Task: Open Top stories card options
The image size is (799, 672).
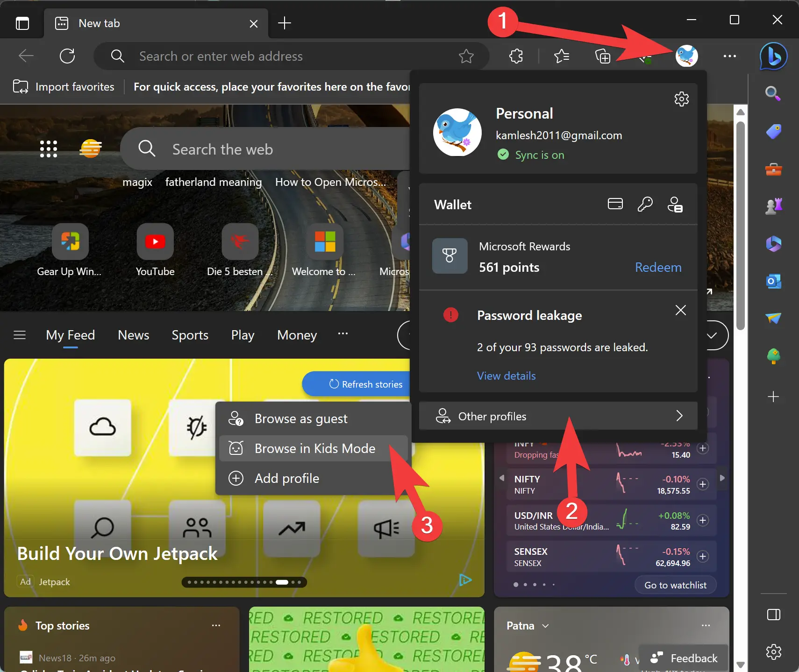Action: tap(216, 625)
